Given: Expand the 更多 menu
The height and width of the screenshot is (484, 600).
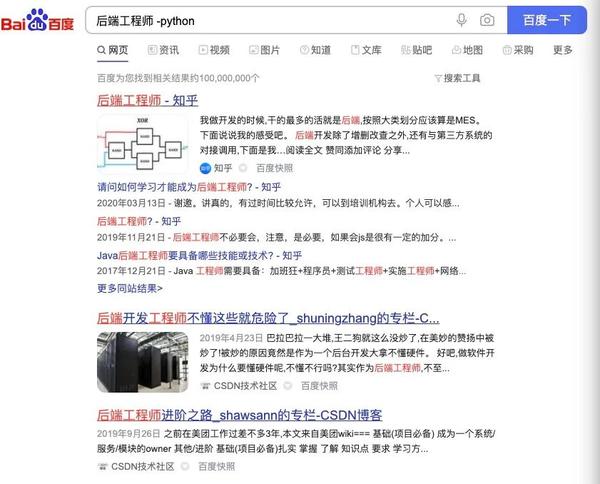Looking at the screenshot, I should (562, 50).
